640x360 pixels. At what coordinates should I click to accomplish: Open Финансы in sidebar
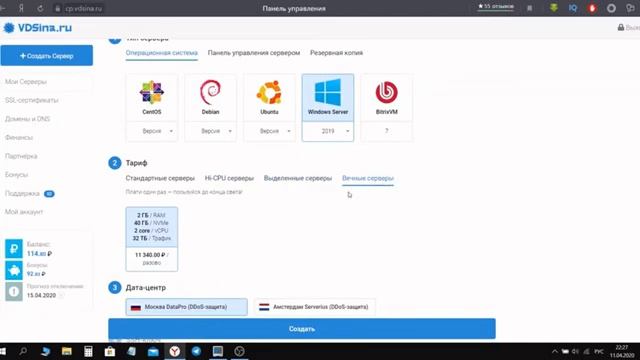click(19, 138)
